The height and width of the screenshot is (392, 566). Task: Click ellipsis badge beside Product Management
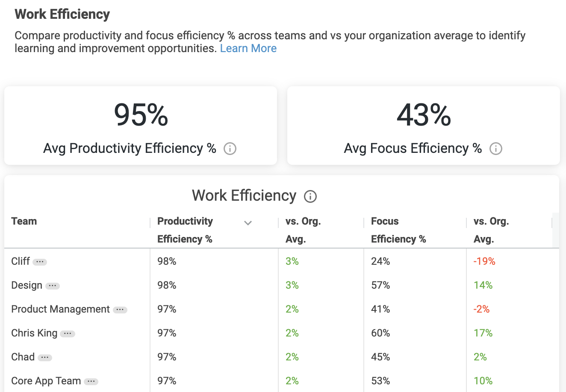point(120,310)
